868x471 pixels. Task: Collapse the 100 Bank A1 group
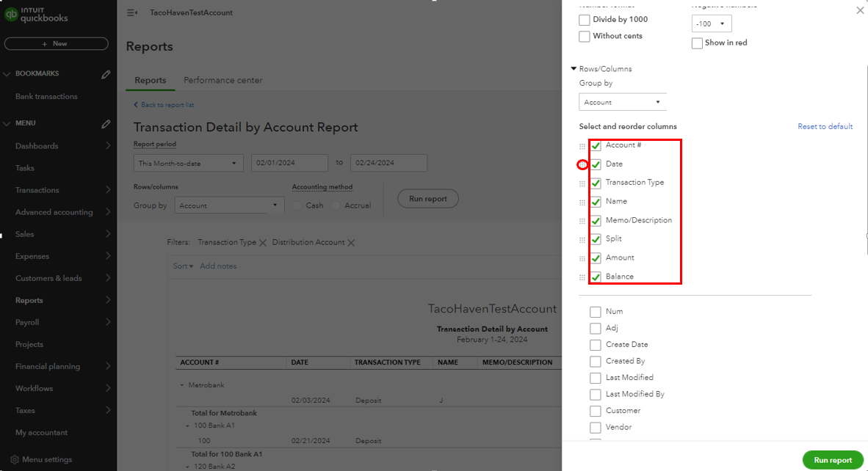coord(187,426)
